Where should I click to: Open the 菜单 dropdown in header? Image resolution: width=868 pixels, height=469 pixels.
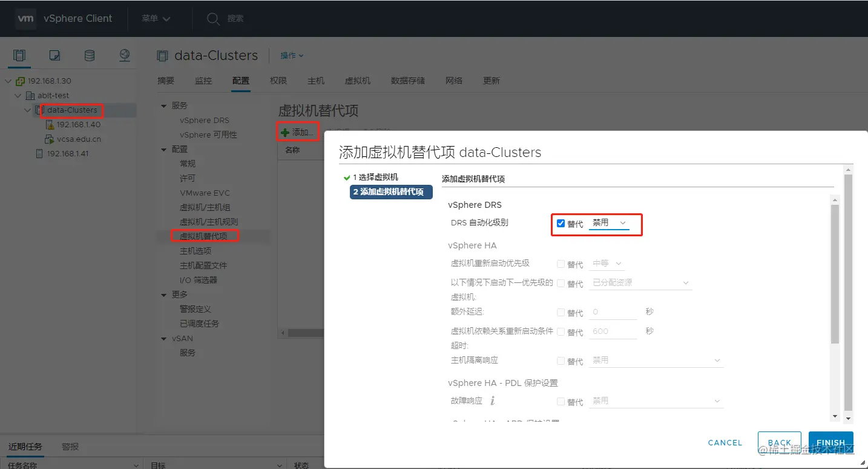point(156,19)
